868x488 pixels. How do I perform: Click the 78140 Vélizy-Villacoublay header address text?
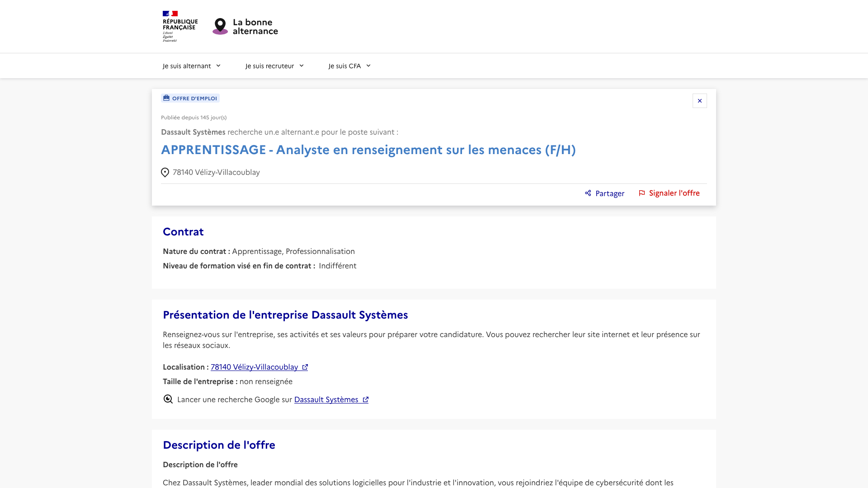pos(216,172)
